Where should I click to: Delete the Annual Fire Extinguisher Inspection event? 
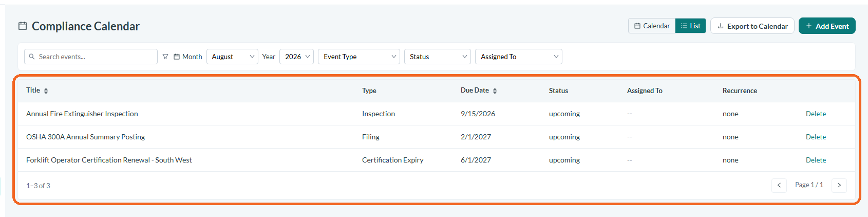point(816,114)
